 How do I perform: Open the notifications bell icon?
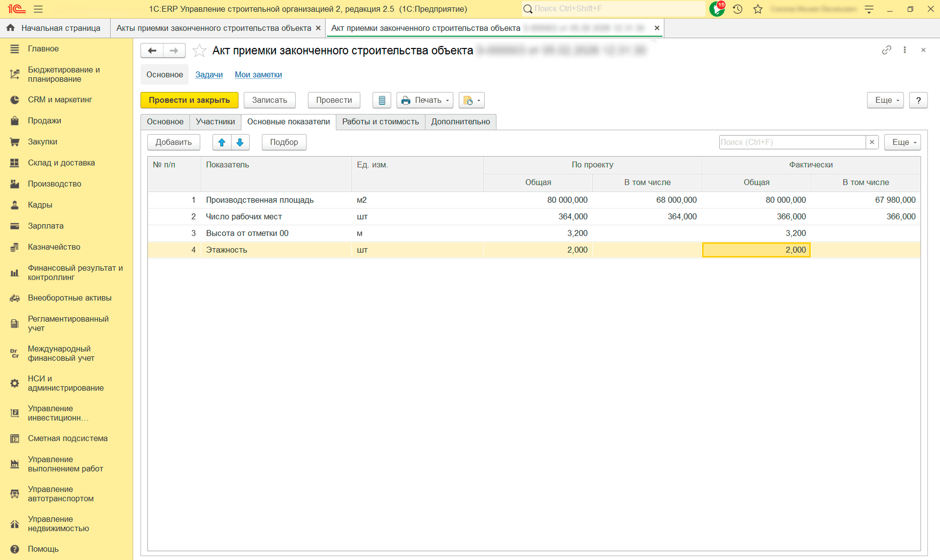click(717, 9)
